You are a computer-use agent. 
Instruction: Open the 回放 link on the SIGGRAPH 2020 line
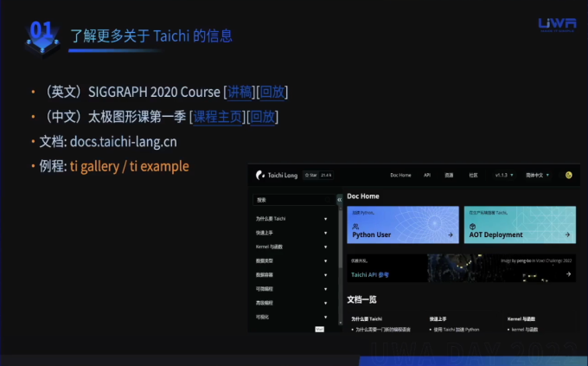(272, 92)
